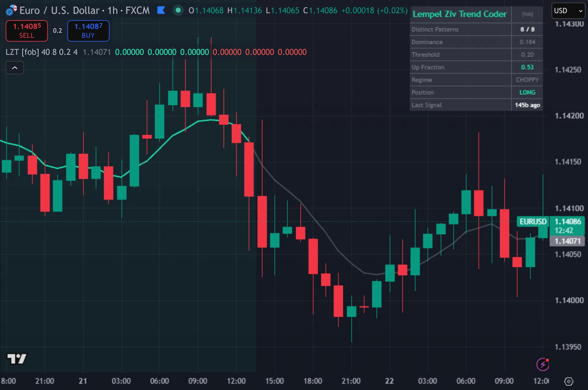Screen dimensions: 588x390
Task: Click the lightning bolt icon near the price axis
Action: pyautogui.click(x=543, y=364)
